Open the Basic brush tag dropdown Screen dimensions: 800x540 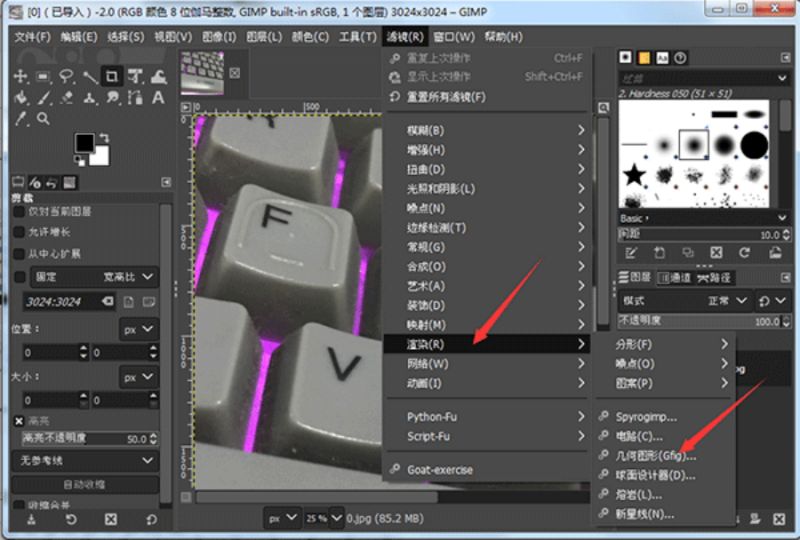(703, 218)
